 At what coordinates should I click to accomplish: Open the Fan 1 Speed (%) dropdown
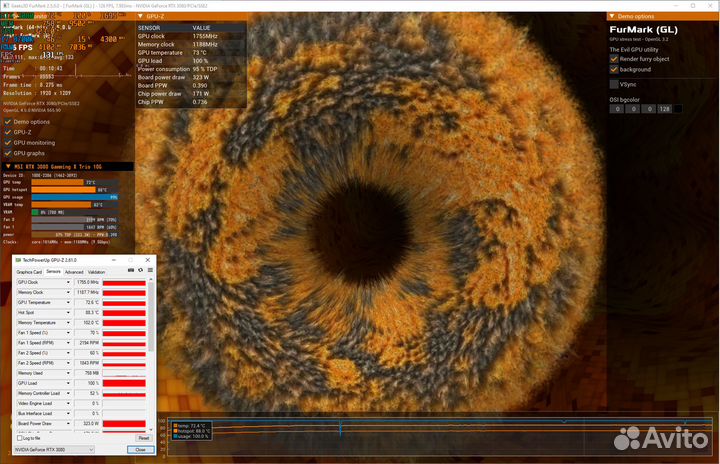pos(68,333)
